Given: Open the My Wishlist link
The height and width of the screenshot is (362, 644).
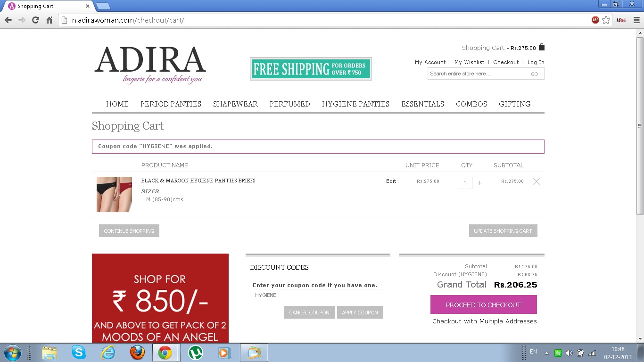Looking at the screenshot, I should [469, 62].
